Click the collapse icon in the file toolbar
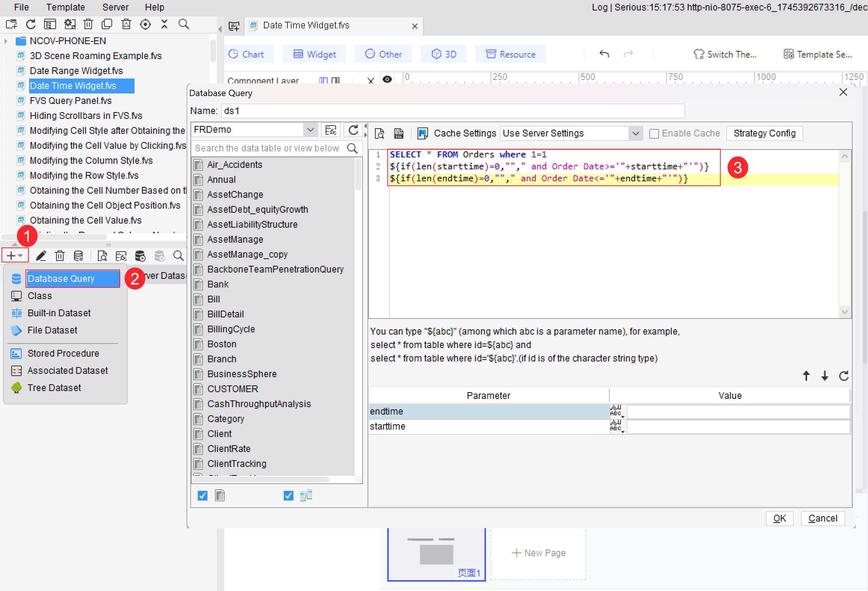This screenshot has height=591, width=868. (164, 24)
